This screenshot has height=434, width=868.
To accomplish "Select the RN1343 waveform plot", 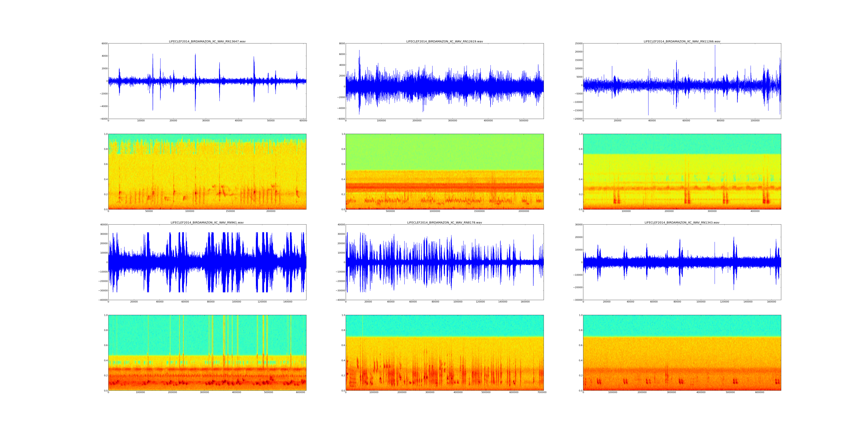I will pos(682,262).
